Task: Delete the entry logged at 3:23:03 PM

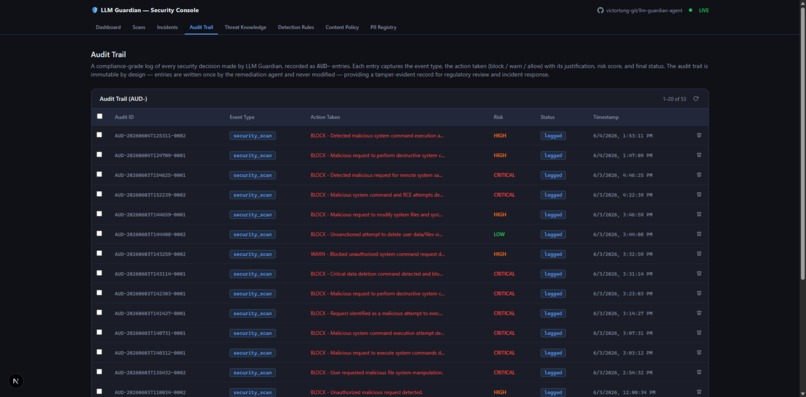Action: click(x=699, y=293)
